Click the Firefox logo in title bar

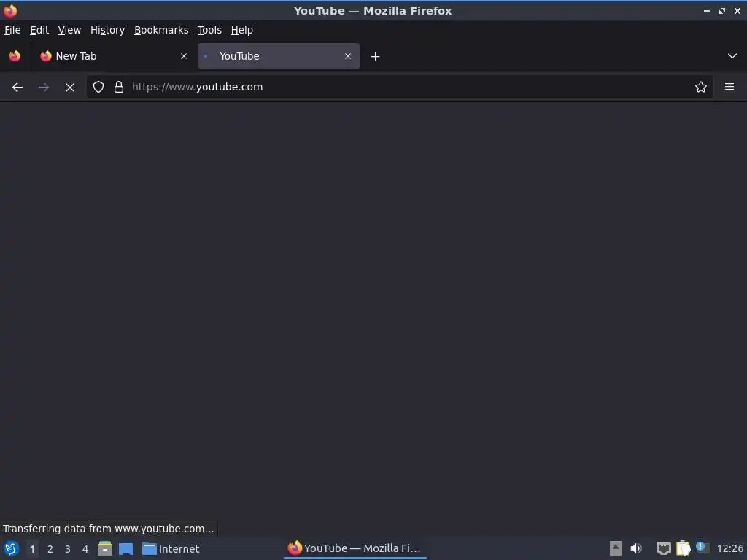(10, 10)
